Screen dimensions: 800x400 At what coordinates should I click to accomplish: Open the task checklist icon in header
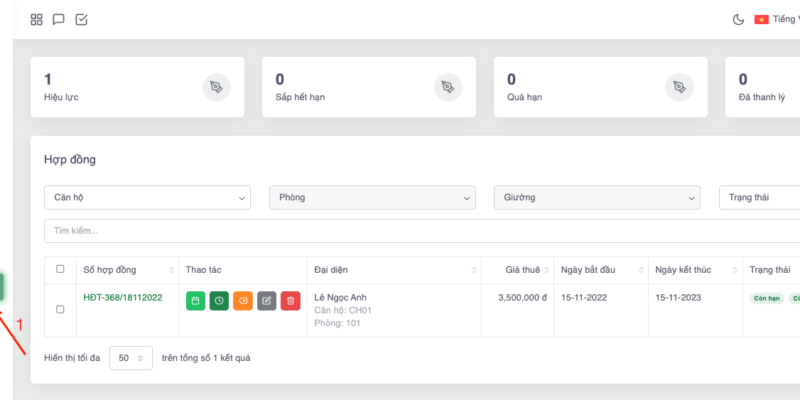82,19
